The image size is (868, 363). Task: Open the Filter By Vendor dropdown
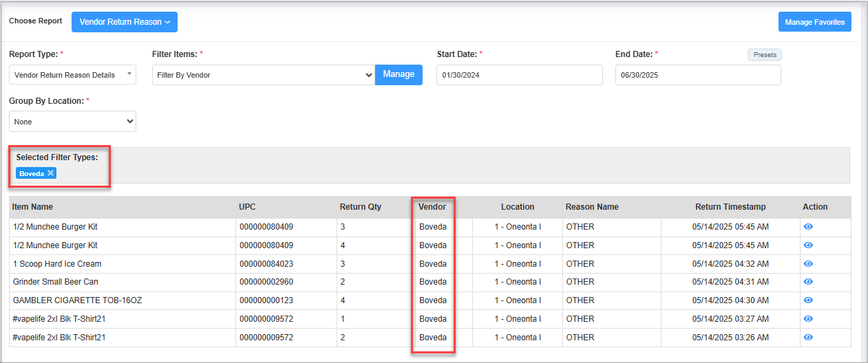(x=263, y=75)
